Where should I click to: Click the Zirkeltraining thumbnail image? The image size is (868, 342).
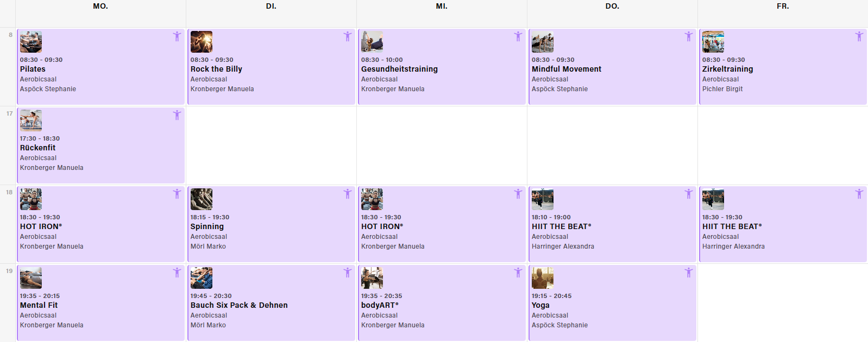(x=713, y=42)
